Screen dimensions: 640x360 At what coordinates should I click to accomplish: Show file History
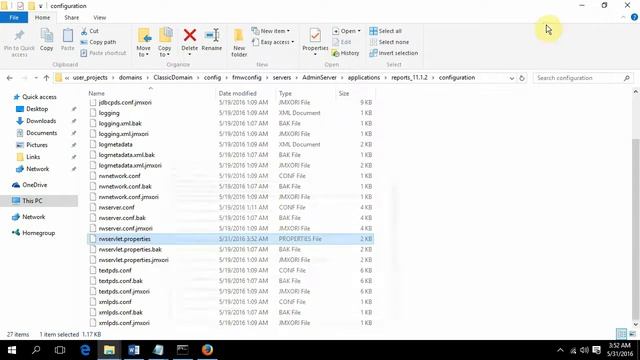(345, 53)
